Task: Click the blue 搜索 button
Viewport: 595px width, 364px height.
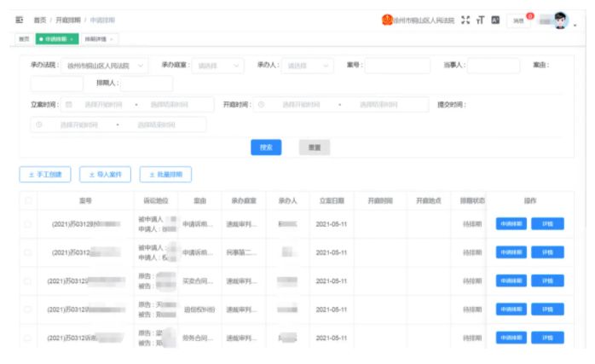Action: tap(266, 147)
